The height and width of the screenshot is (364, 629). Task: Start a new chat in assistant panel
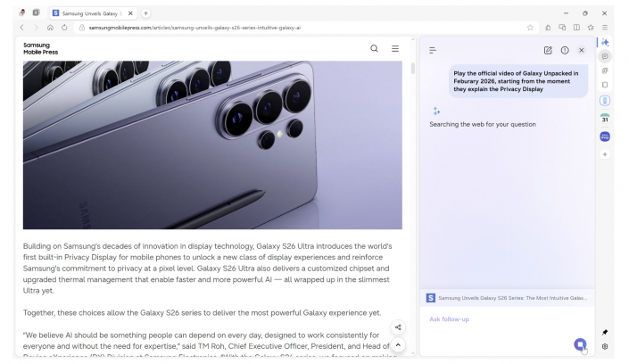pyautogui.click(x=548, y=50)
